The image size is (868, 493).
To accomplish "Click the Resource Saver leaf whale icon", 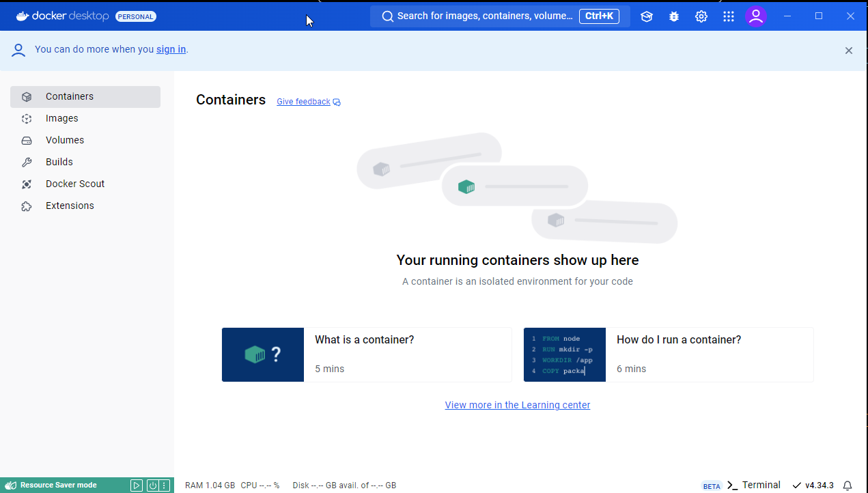I will (11, 485).
